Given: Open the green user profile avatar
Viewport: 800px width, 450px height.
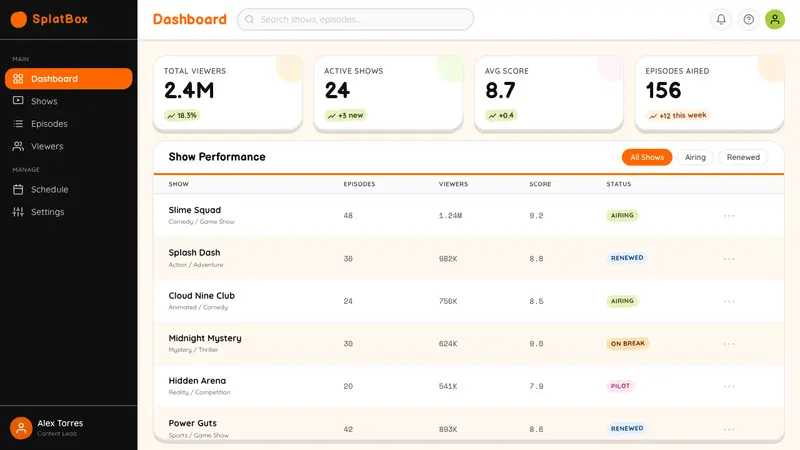Looking at the screenshot, I should pos(774,19).
